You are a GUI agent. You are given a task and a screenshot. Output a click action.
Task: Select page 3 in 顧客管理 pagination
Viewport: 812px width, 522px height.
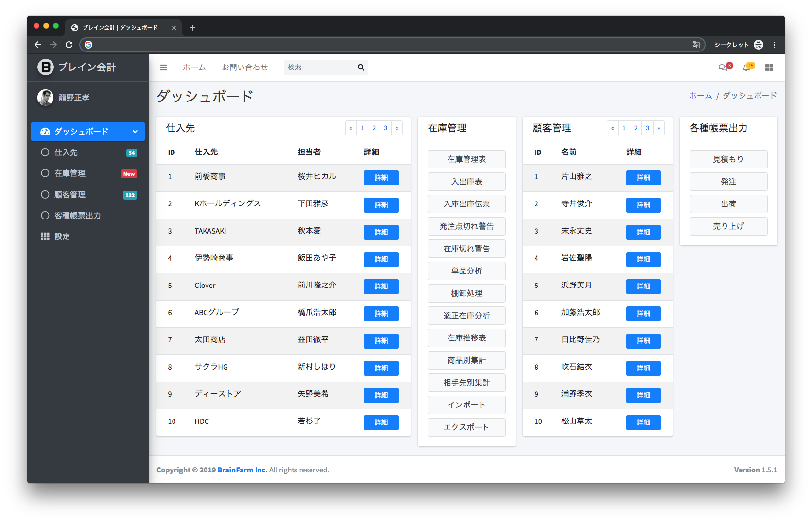click(648, 128)
